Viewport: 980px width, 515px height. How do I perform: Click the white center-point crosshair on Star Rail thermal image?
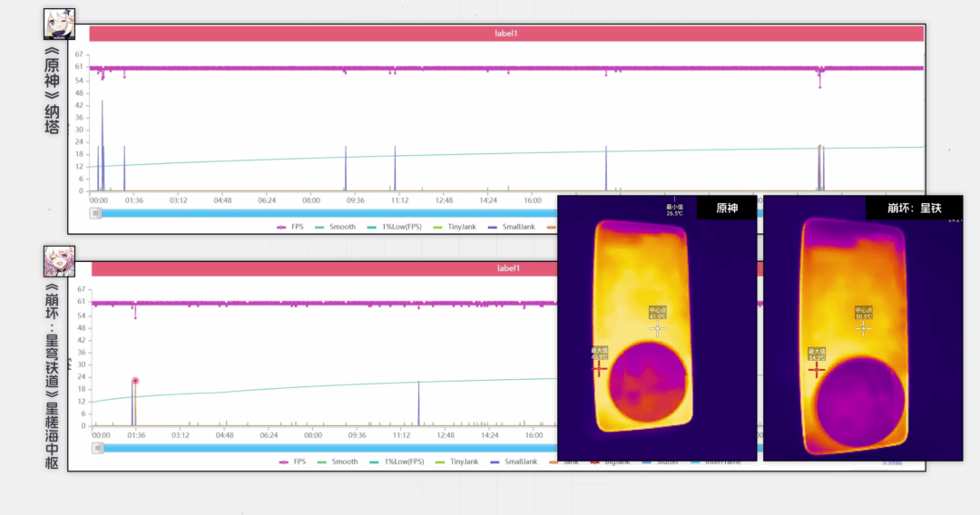pyautogui.click(x=863, y=328)
